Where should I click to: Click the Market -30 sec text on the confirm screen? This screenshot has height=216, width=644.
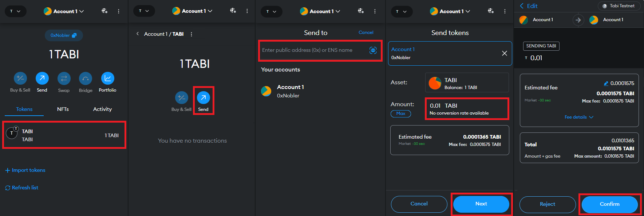click(538, 100)
